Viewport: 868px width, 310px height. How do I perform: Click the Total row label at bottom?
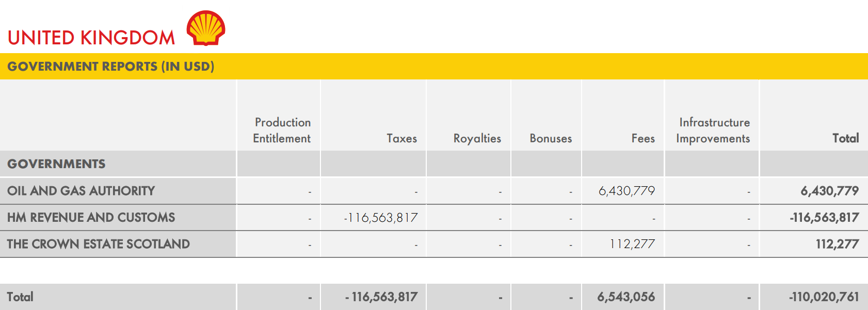(20, 297)
